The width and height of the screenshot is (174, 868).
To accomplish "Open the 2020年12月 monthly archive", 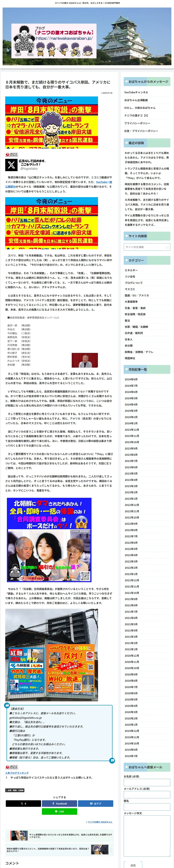I will (132, 656).
